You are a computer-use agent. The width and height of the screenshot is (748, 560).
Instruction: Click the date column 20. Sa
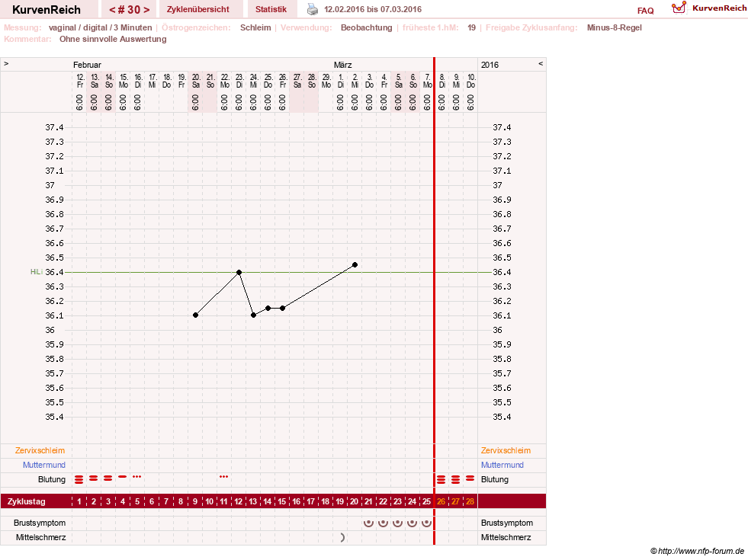point(196,81)
